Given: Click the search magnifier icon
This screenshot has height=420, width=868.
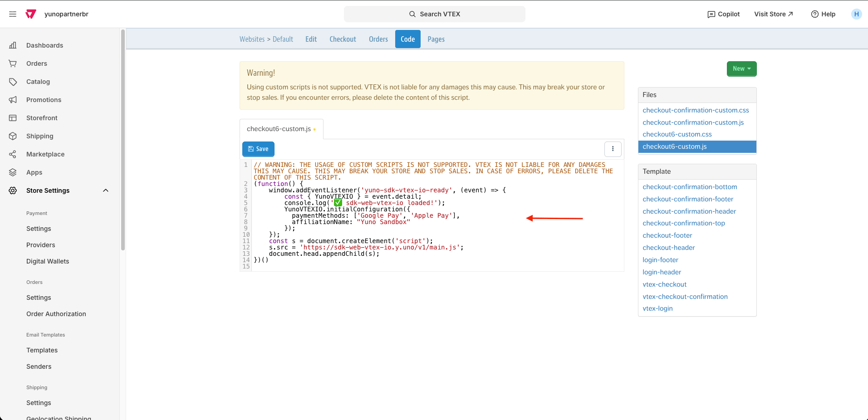Looking at the screenshot, I should click(412, 14).
